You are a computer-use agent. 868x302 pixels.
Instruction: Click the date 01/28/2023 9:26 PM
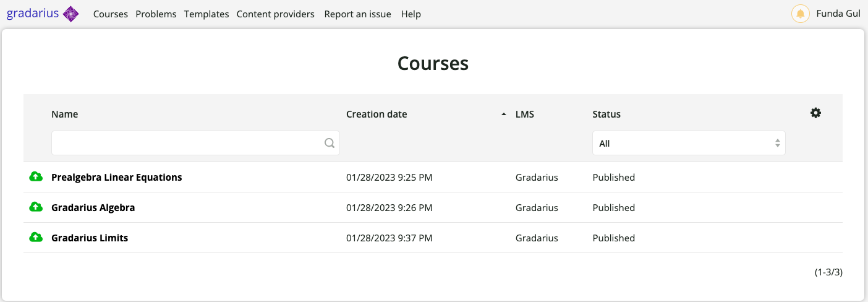[389, 207]
